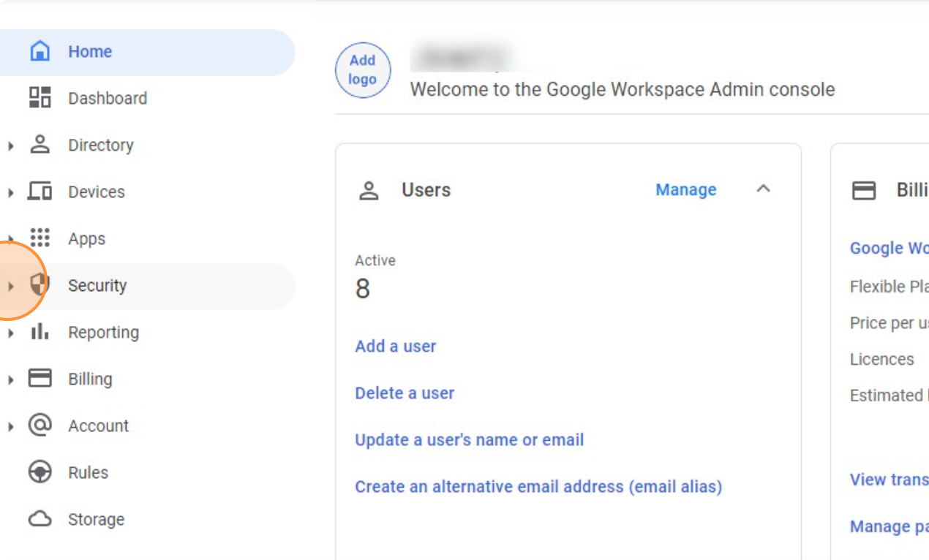Collapse the Users card with chevron
Viewport: 929px width, 560px height.
pyautogui.click(x=763, y=189)
